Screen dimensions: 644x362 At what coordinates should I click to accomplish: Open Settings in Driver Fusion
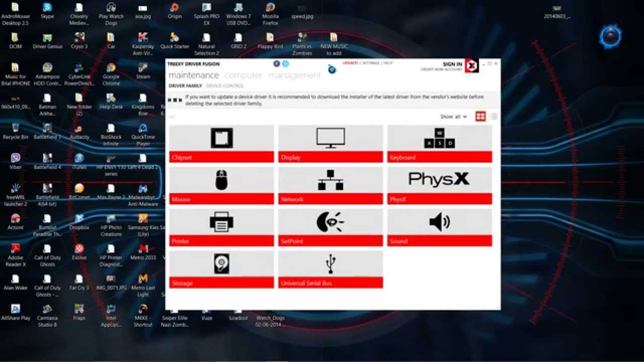click(371, 63)
